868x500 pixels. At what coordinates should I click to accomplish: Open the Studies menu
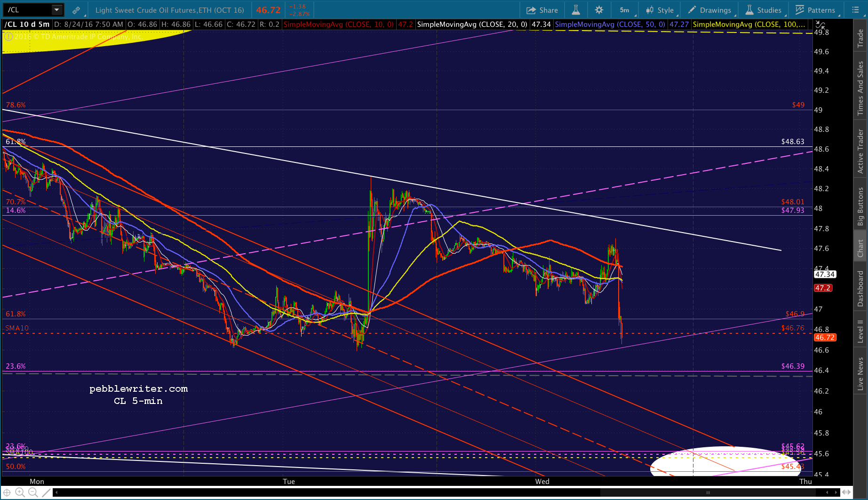(764, 10)
